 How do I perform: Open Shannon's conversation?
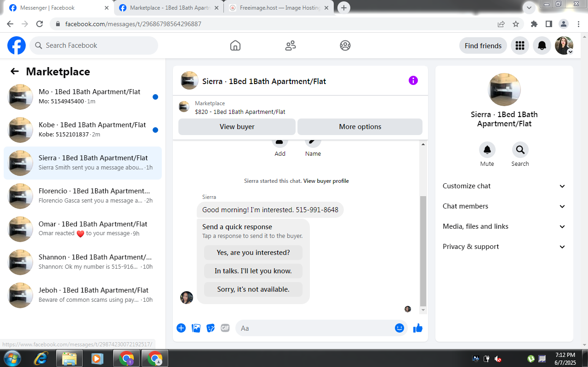[x=83, y=262]
